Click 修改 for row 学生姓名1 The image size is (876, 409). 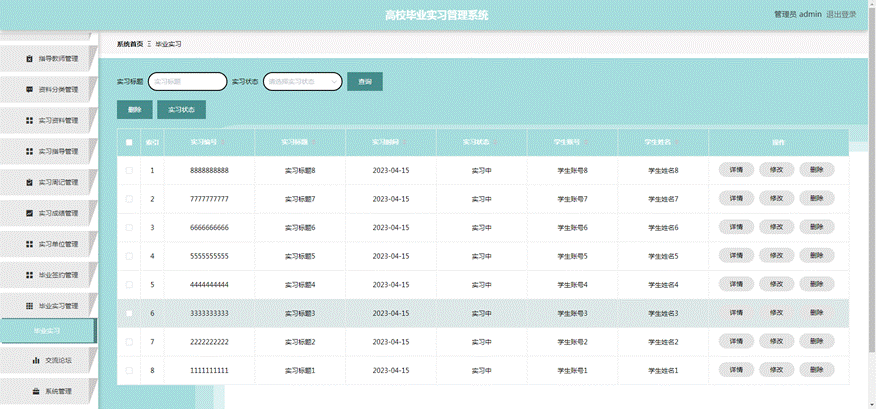click(x=777, y=369)
